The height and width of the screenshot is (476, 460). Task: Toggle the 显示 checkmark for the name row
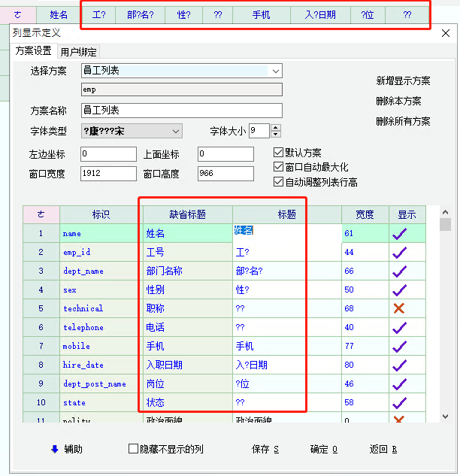[399, 234]
